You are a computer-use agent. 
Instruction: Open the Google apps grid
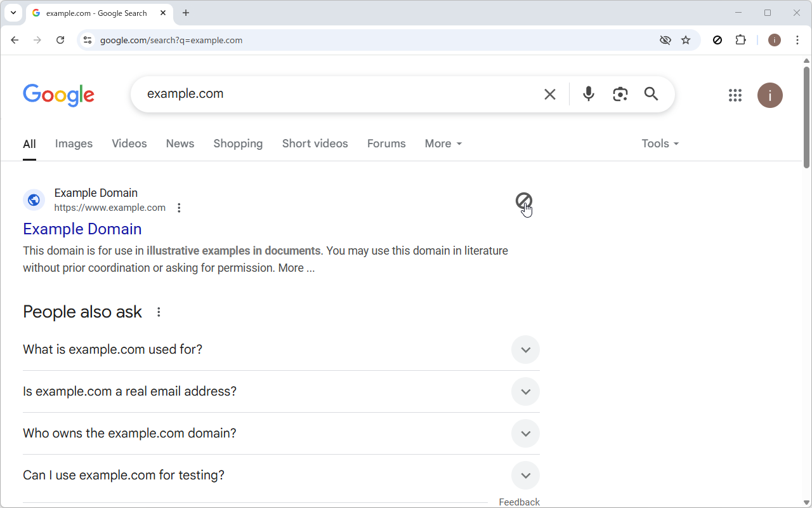tap(735, 95)
